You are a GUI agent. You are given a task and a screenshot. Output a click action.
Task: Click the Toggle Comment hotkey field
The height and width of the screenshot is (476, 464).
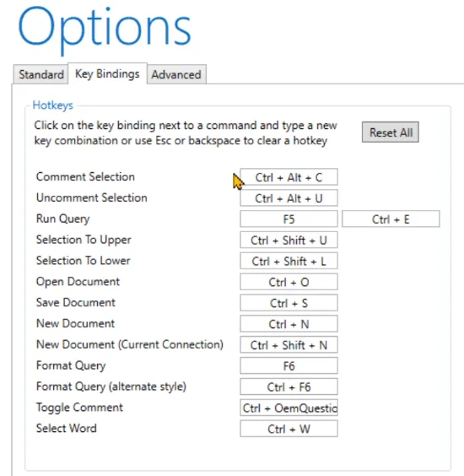289,408
